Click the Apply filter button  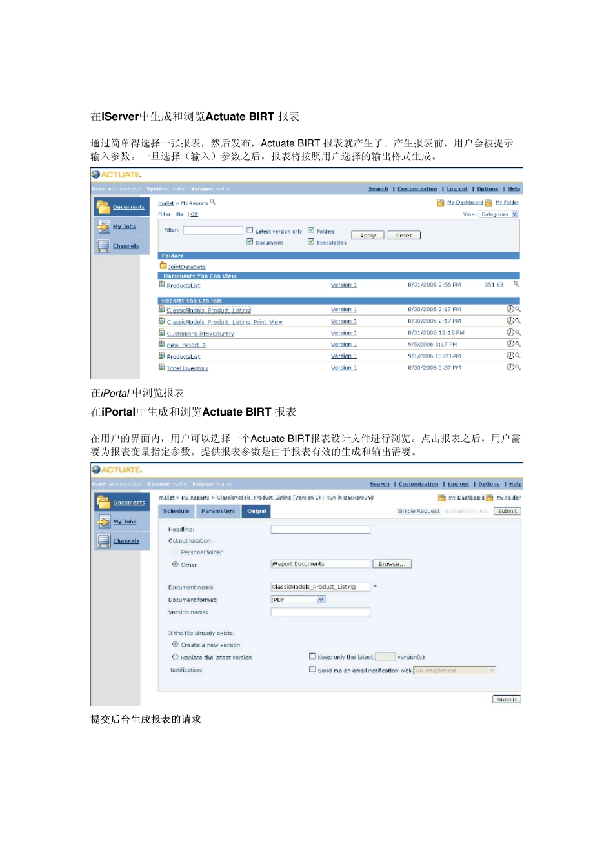(368, 236)
